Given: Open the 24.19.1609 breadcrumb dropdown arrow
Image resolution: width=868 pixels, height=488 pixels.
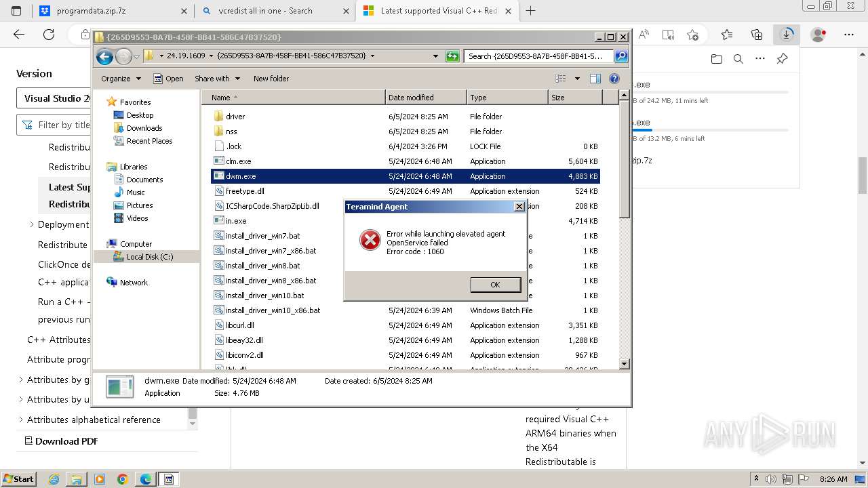Looking at the screenshot, I should (x=211, y=56).
